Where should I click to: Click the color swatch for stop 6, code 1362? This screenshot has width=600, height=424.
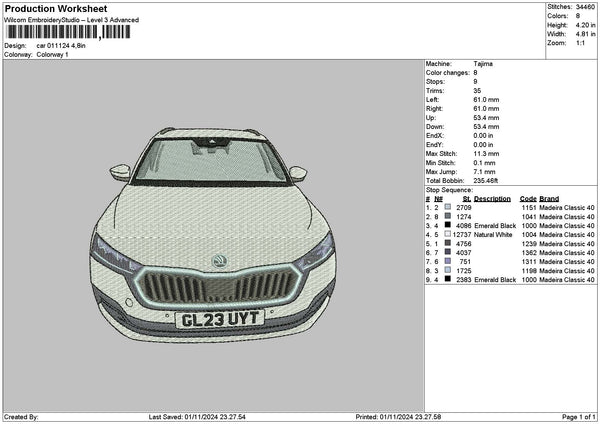pos(448,252)
